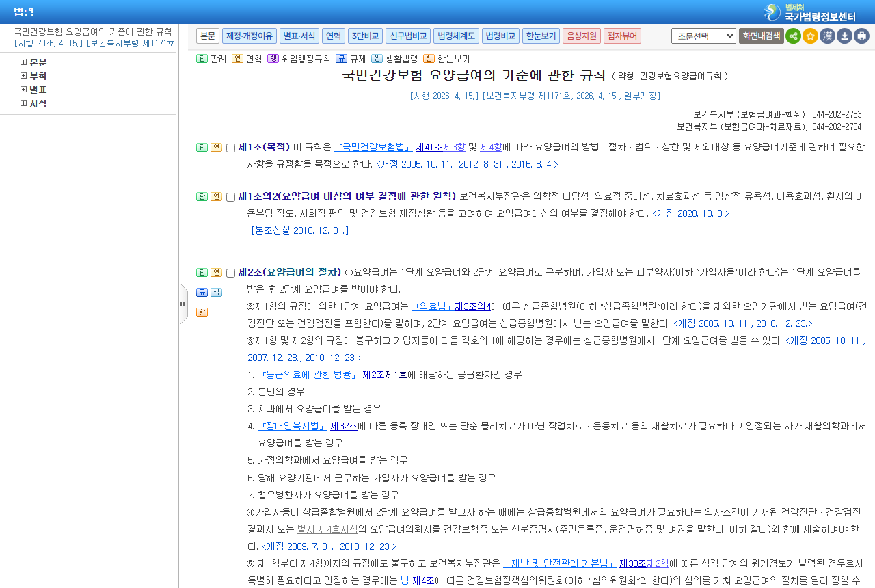The width and height of the screenshot is (875, 588).
Task: Click the 점자뷰어 button
Action: pyautogui.click(x=622, y=36)
